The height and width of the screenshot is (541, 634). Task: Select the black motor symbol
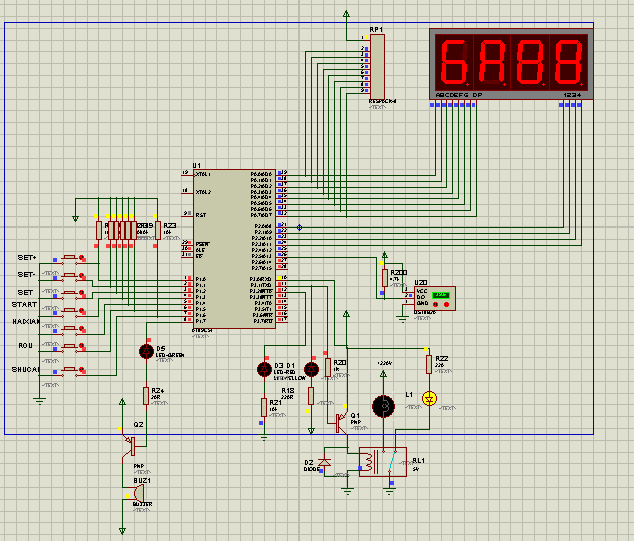point(383,406)
